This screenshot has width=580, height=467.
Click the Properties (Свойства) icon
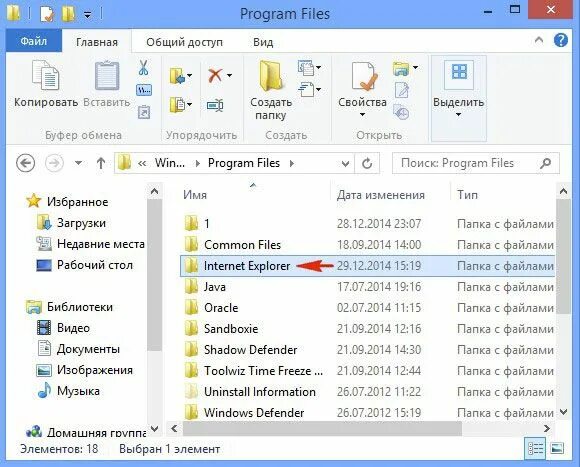tap(363, 77)
